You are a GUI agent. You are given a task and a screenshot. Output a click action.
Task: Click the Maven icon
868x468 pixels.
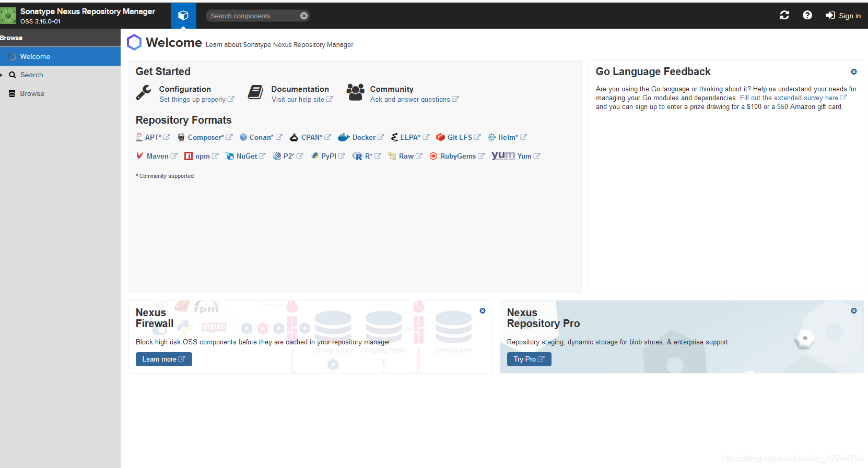point(140,155)
